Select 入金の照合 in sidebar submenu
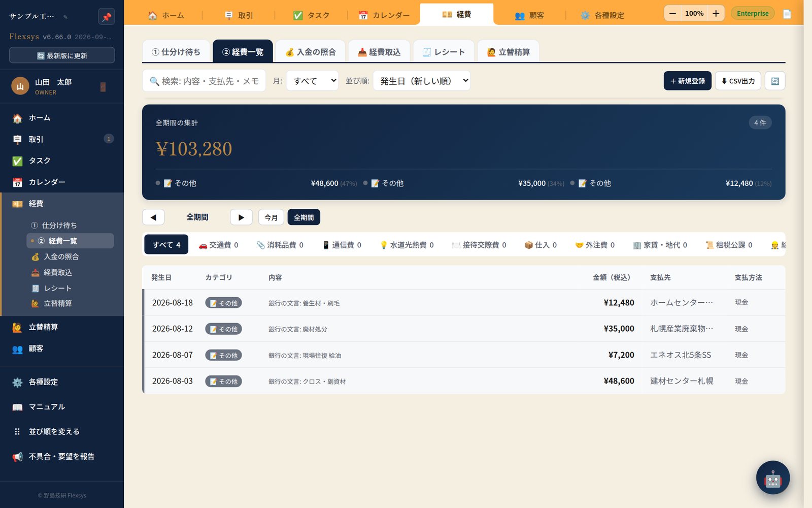The image size is (812, 508). [70, 257]
